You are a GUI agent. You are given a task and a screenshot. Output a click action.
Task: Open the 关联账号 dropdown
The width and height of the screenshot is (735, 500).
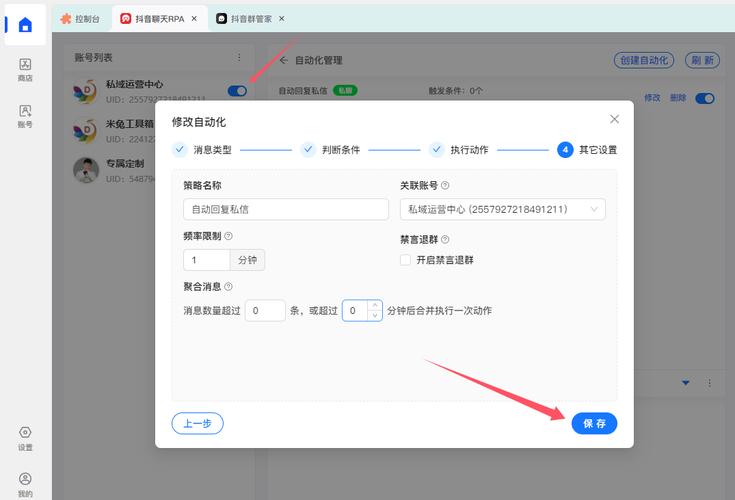502,209
